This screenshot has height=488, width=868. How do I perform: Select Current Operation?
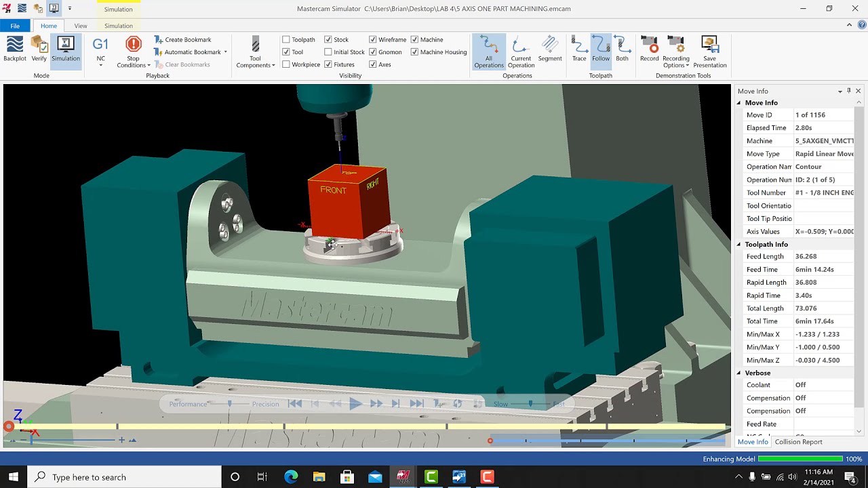coord(521,52)
